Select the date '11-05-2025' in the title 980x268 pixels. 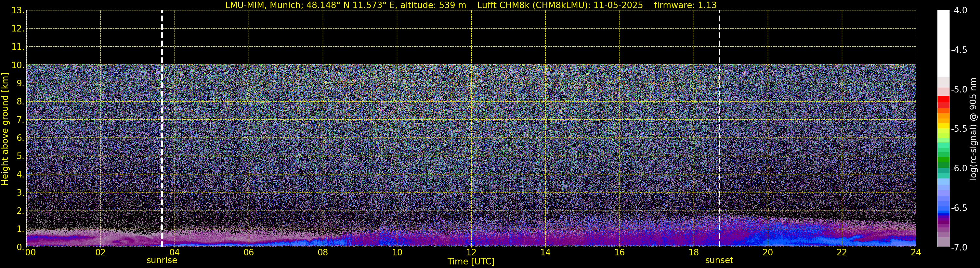(x=618, y=5)
